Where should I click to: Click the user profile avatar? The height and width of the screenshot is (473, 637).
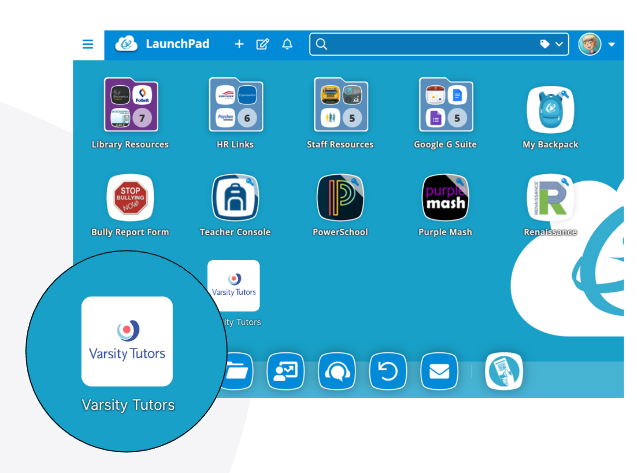589,44
